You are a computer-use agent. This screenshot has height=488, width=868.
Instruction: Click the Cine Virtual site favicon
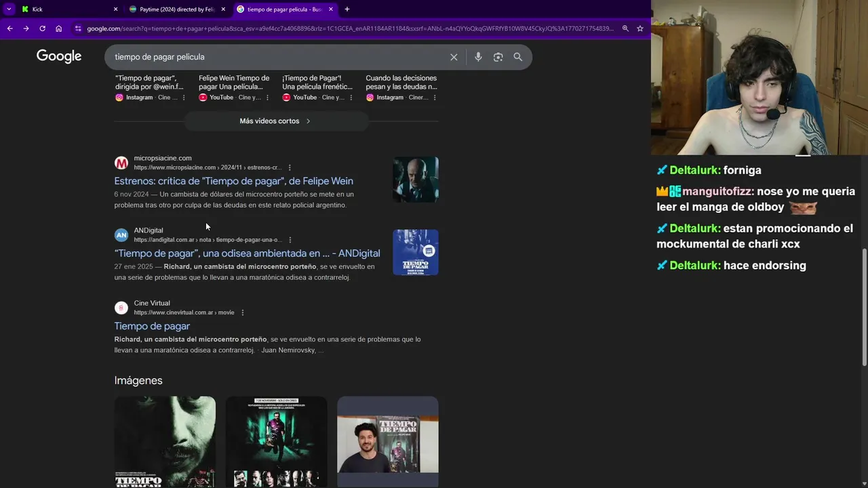[x=121, y=308]
